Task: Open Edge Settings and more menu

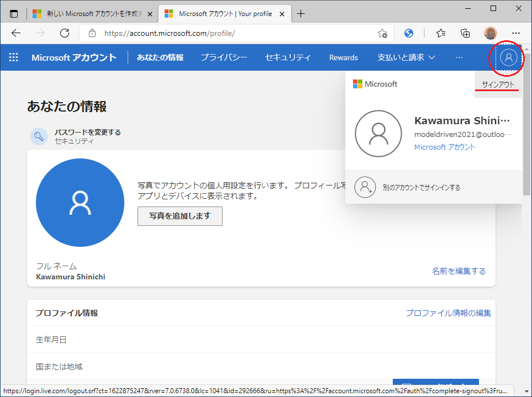Action: coord(516,33)
